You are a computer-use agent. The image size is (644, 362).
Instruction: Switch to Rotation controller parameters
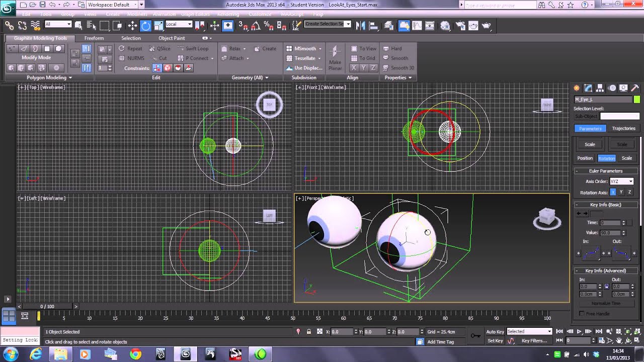pos(606,158)
